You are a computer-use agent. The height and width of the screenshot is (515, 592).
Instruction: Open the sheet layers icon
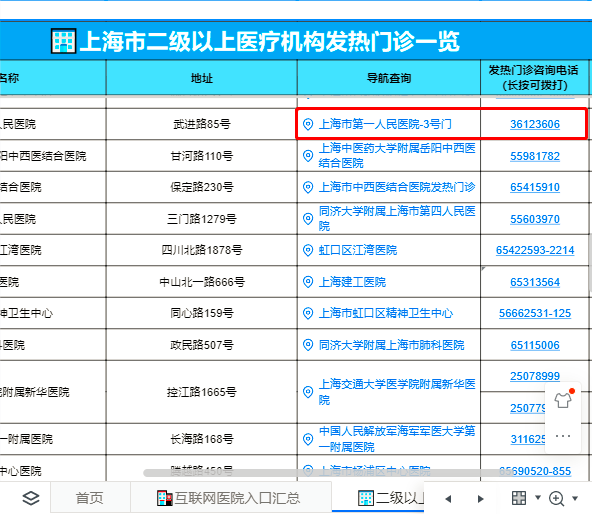[31, 498]
